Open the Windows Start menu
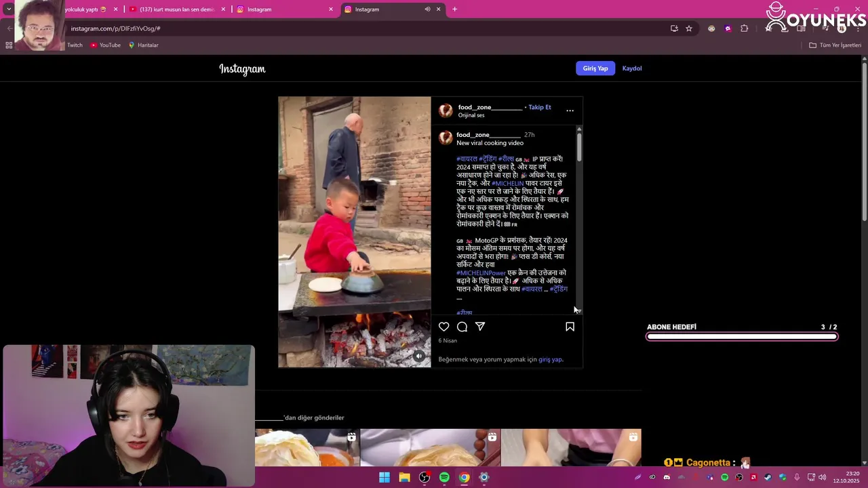868x488 pixels. point(384,477)
